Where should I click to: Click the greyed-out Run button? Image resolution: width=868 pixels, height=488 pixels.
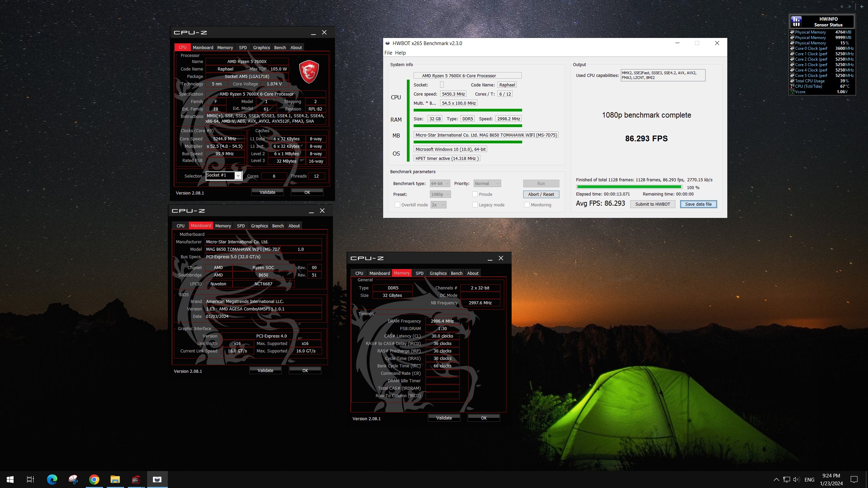541,183
